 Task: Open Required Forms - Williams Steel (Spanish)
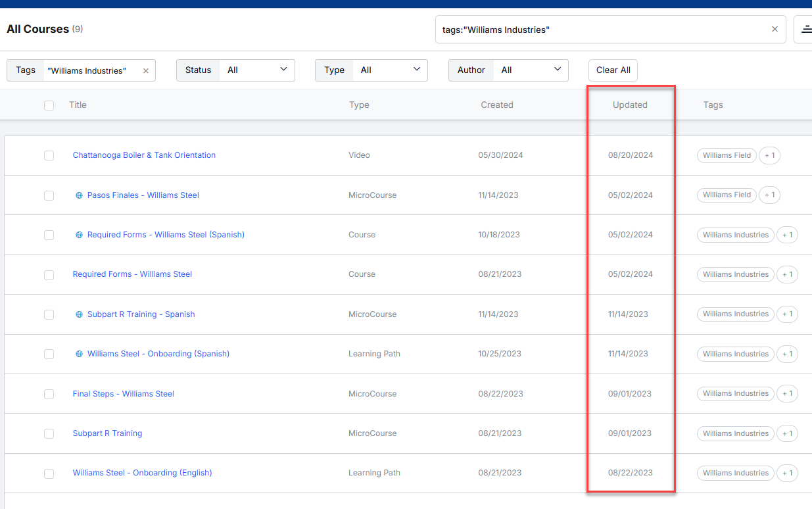click(x=166, y=235)
